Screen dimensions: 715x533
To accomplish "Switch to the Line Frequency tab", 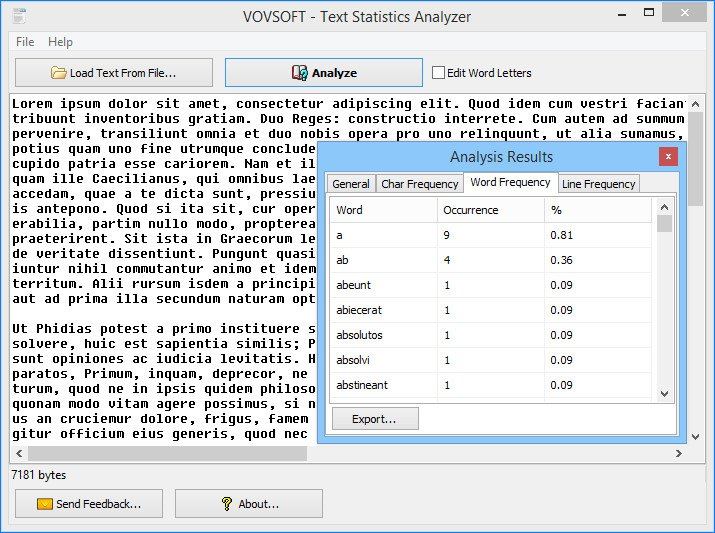I will pos(598,184).
